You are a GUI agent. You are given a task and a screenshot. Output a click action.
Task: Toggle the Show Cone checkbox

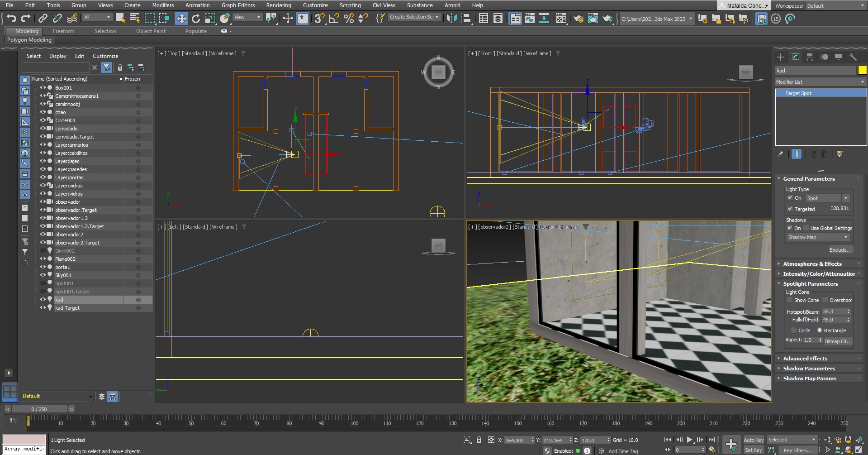click(x=790, y=300)
